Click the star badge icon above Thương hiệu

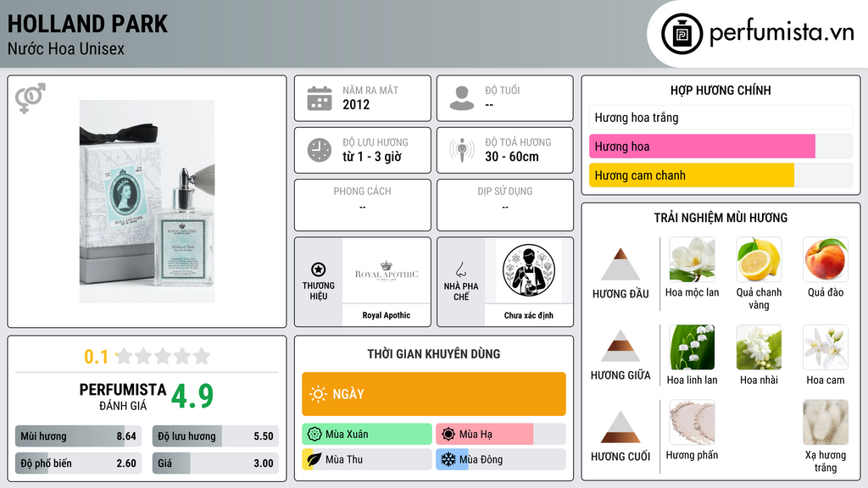click(x=319, y=269)
